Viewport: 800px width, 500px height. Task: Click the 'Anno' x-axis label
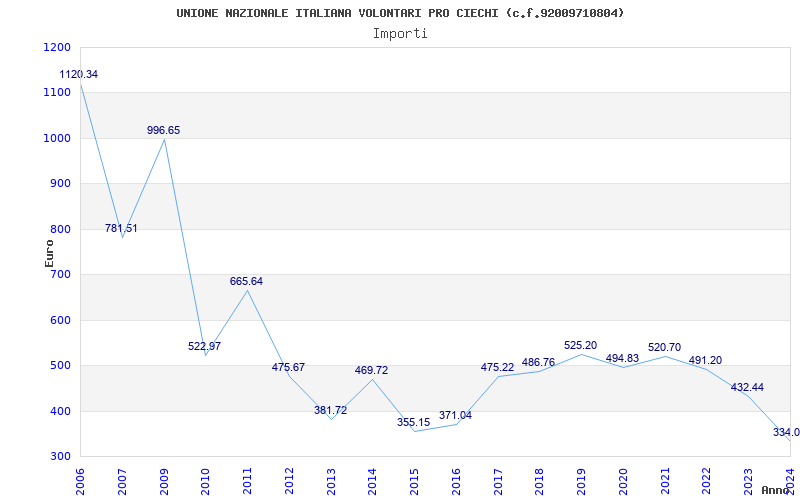[774, 490]
